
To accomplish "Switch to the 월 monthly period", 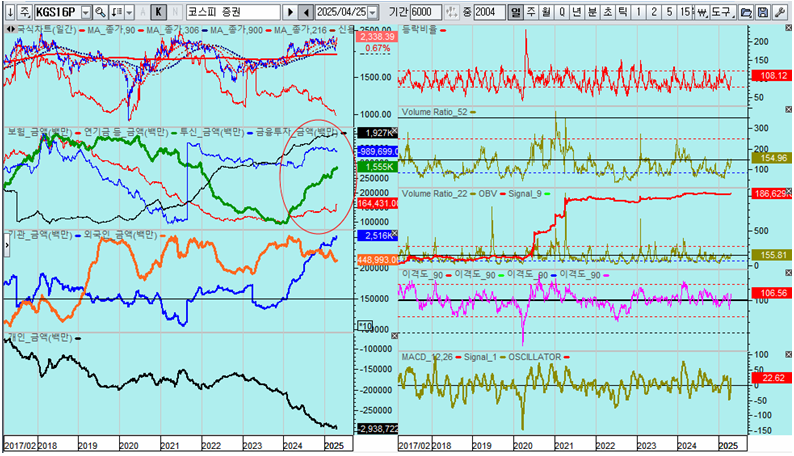I will (546, 11).
